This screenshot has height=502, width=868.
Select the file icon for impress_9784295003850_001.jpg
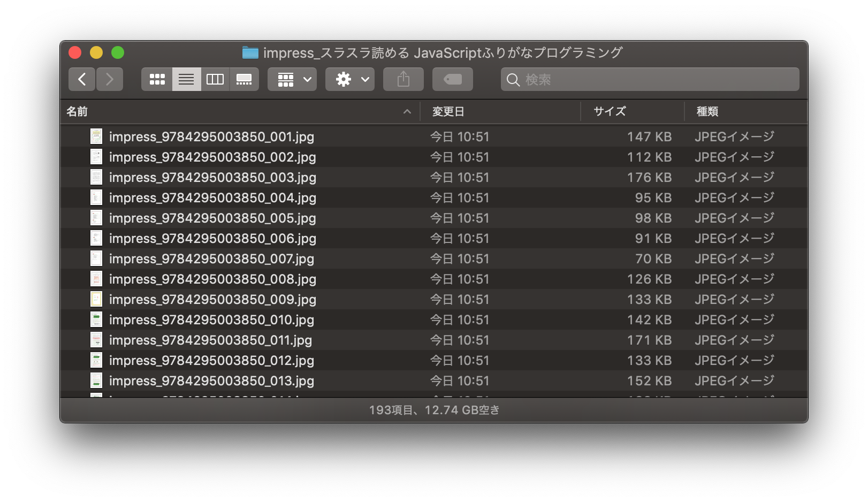[96, 136]
